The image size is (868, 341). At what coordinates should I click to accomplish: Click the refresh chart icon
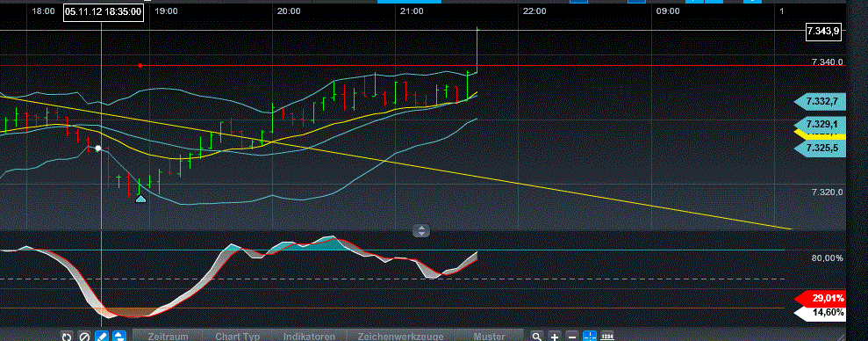(67, 337)
